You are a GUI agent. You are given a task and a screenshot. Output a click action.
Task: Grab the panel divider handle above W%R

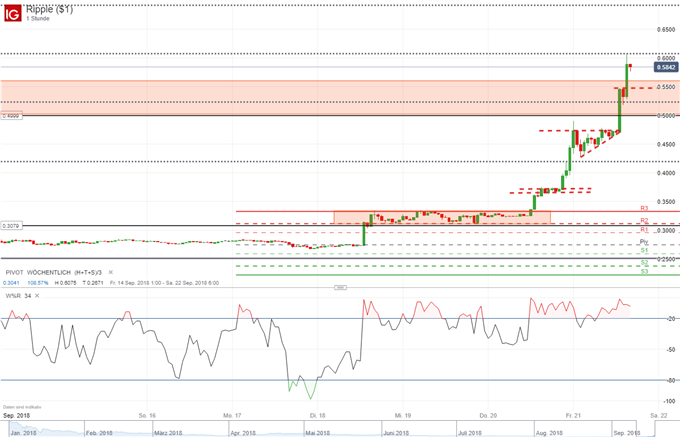pos(340,287)
